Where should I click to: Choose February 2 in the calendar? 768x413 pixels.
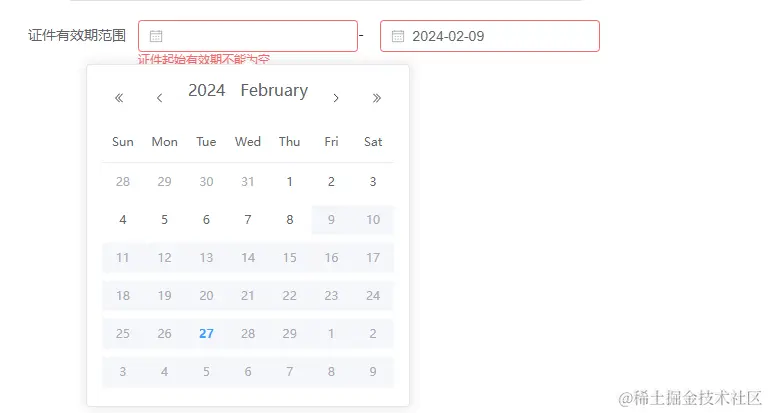(332, 182)
